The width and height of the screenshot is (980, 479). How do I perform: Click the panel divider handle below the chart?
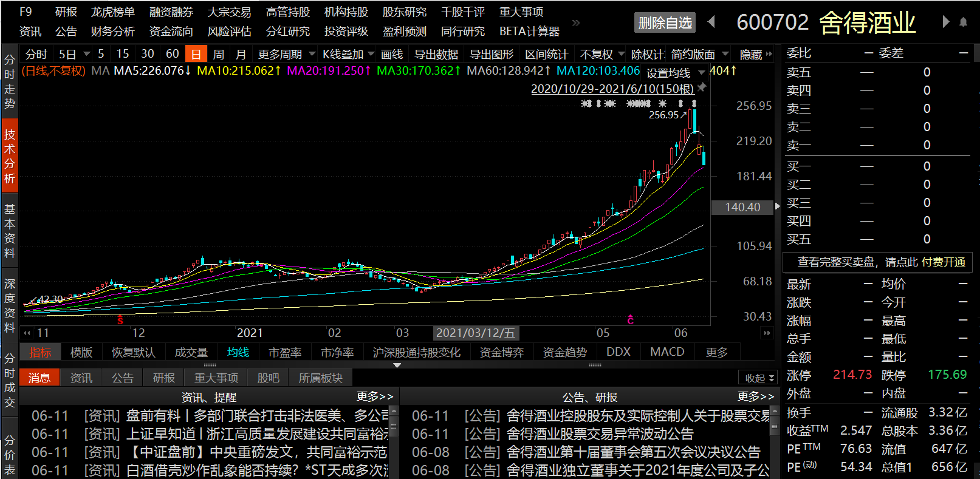pyautogui.click(x=397, y=365)
